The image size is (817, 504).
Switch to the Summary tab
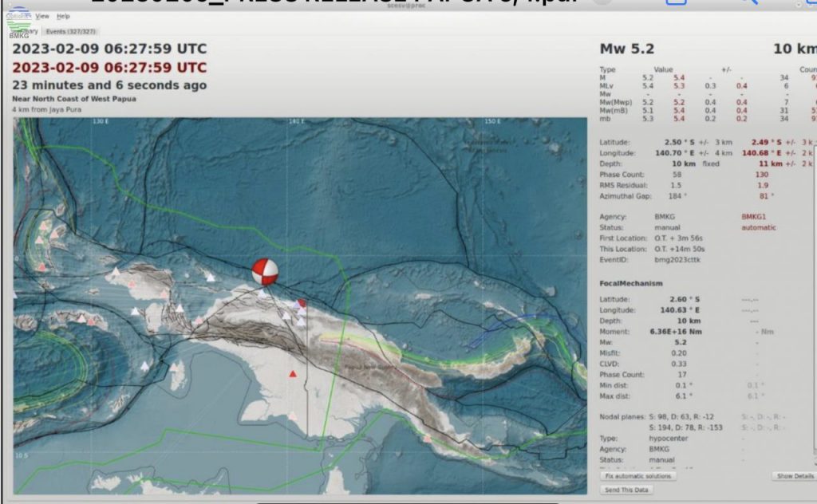25,31
